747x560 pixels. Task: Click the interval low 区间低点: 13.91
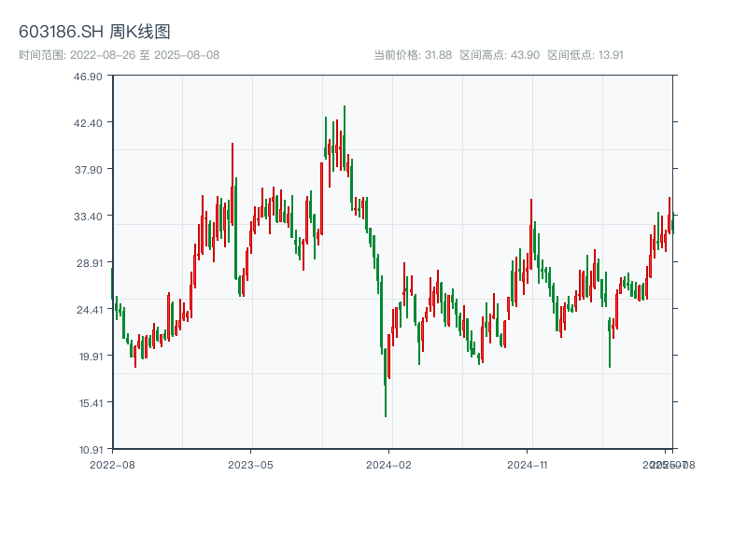[585, 55]
